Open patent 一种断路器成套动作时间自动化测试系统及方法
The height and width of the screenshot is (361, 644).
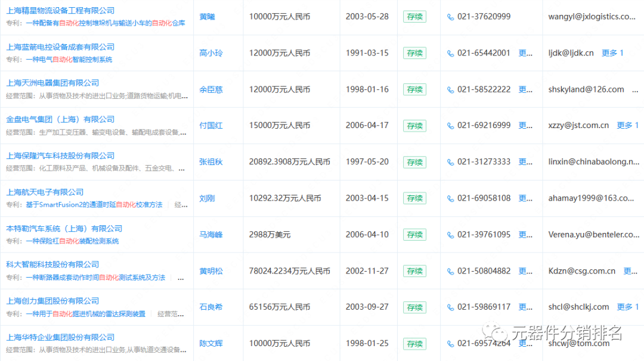coord(95,278)
